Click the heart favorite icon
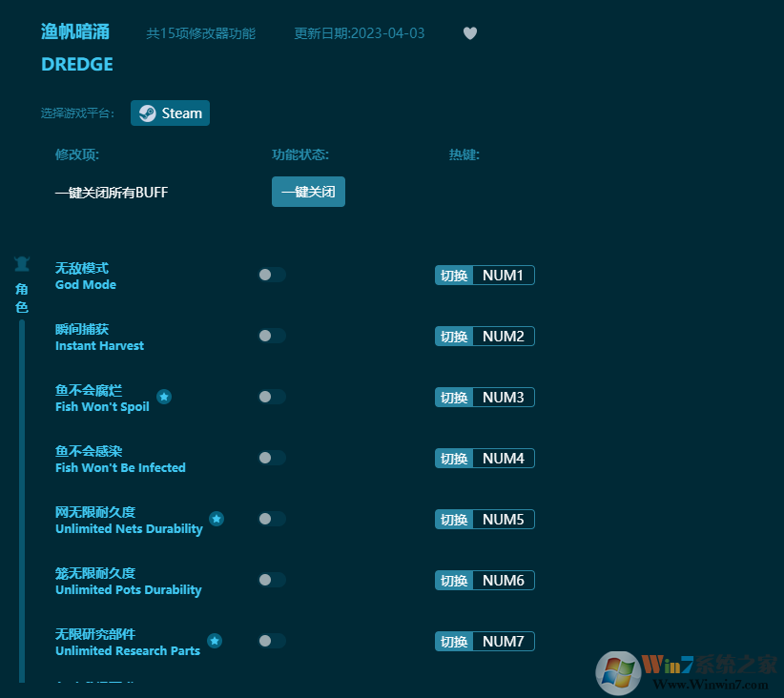 pyautogui.click(x=469, y=32)
